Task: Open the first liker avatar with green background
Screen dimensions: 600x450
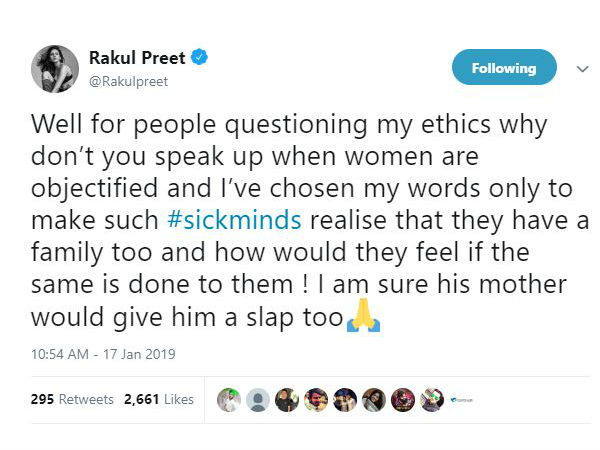Action: point(228,399)
